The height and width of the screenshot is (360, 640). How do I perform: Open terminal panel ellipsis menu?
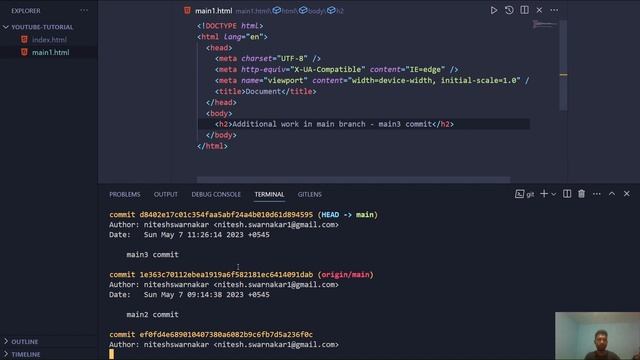[597, 194]
